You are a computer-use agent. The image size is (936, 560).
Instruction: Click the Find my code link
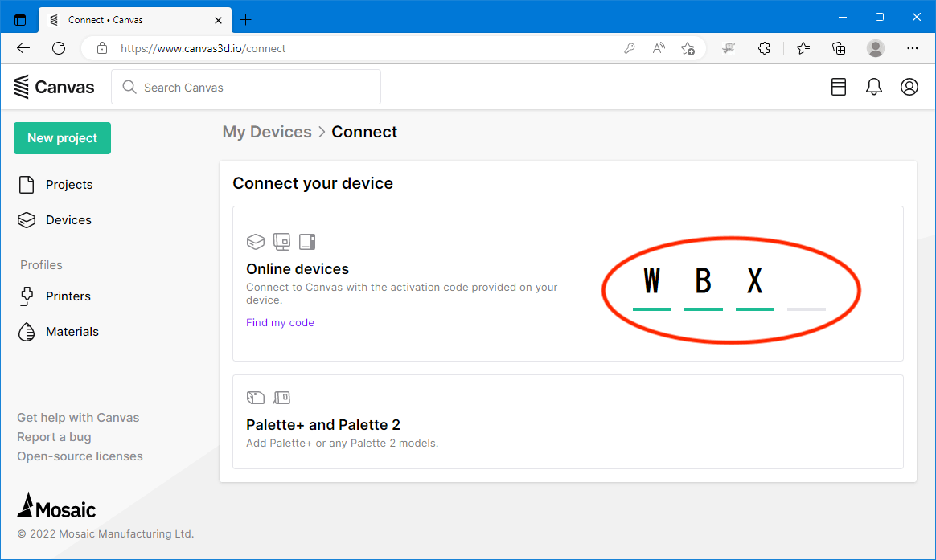[x=280, y=323]
